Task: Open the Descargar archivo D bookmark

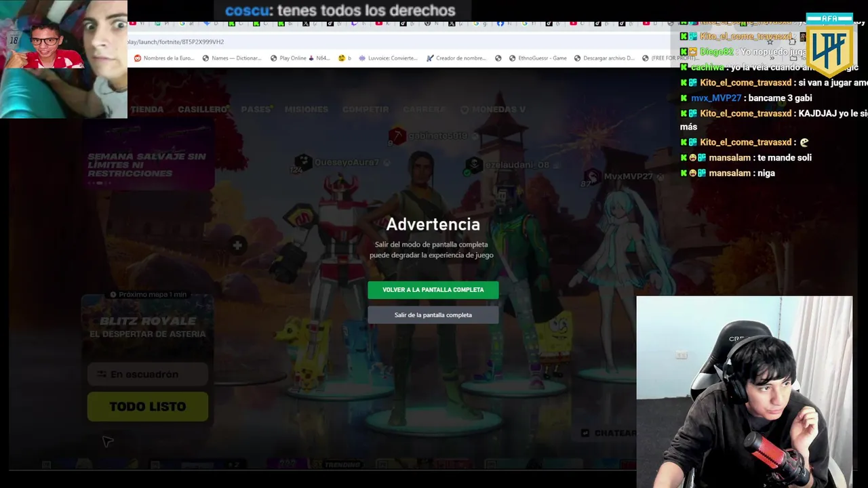Action: (x=604, y=58)
